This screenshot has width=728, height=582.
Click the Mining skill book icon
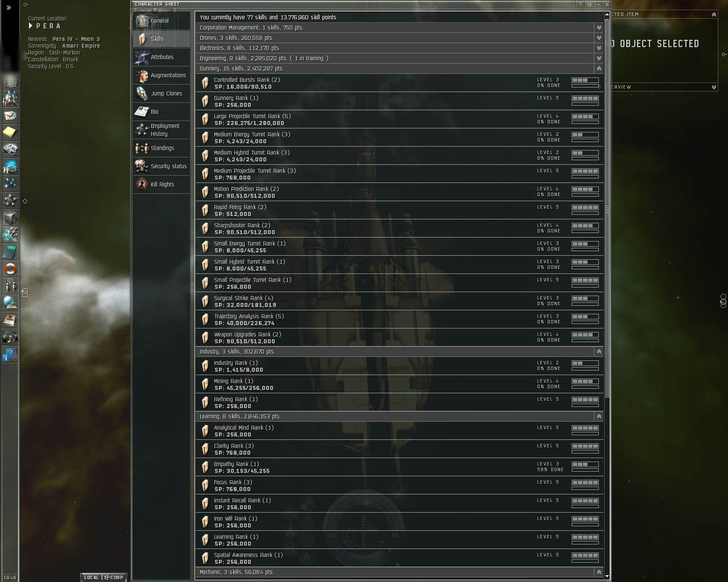click(x=205, y=384)
